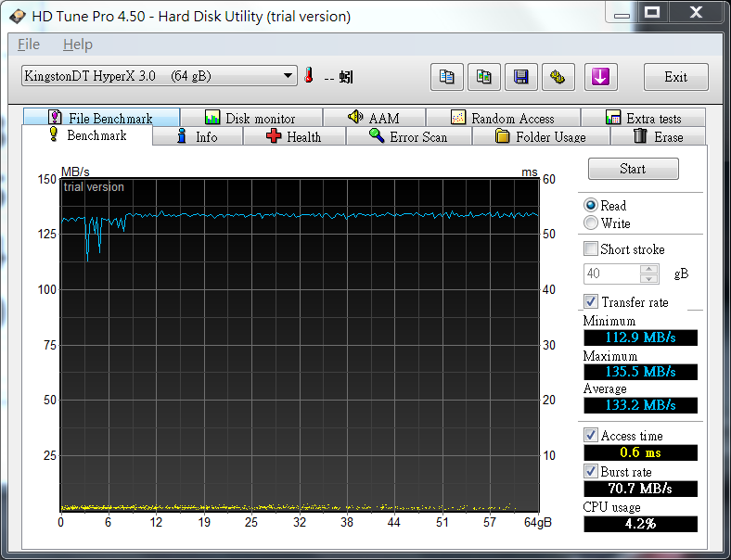The height and width of the screenshot is (560, 731).
Task: Open the Help menu
Action: 78,45
